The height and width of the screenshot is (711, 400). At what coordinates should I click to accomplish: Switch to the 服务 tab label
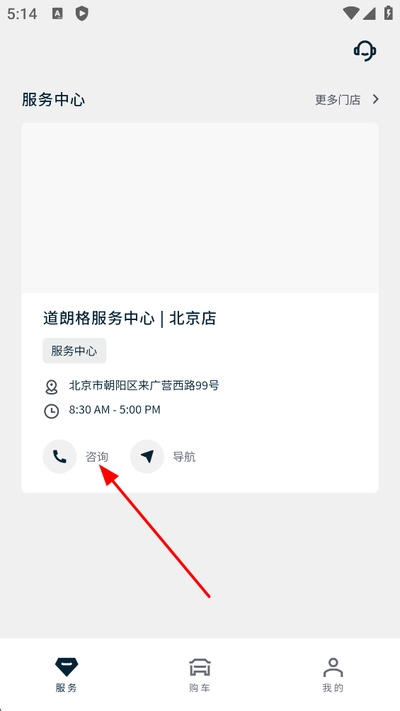click(x=67, y=688)
